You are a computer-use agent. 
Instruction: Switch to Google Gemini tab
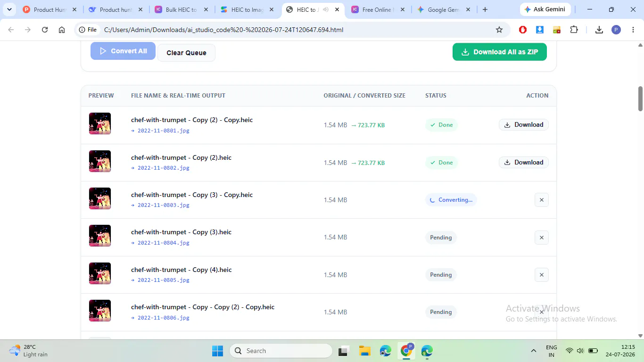coord(443,9)
